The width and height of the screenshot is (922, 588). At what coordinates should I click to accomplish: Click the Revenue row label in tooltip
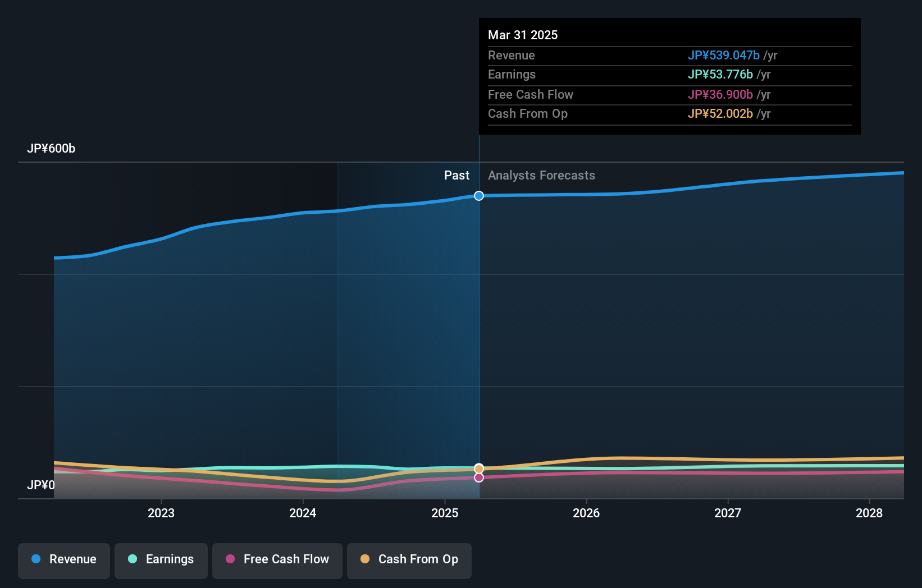click(x=512, y=55)
